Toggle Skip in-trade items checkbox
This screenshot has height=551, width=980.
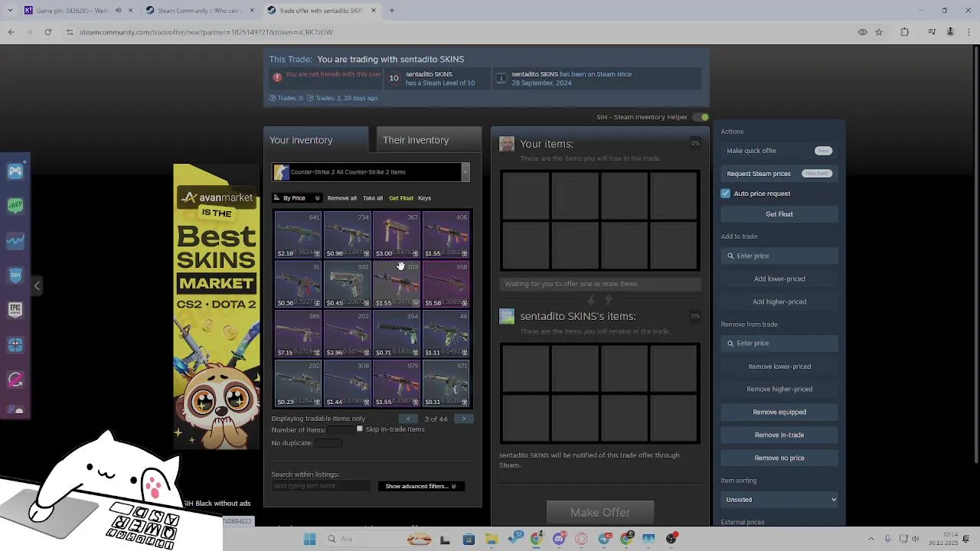point(360,429)
